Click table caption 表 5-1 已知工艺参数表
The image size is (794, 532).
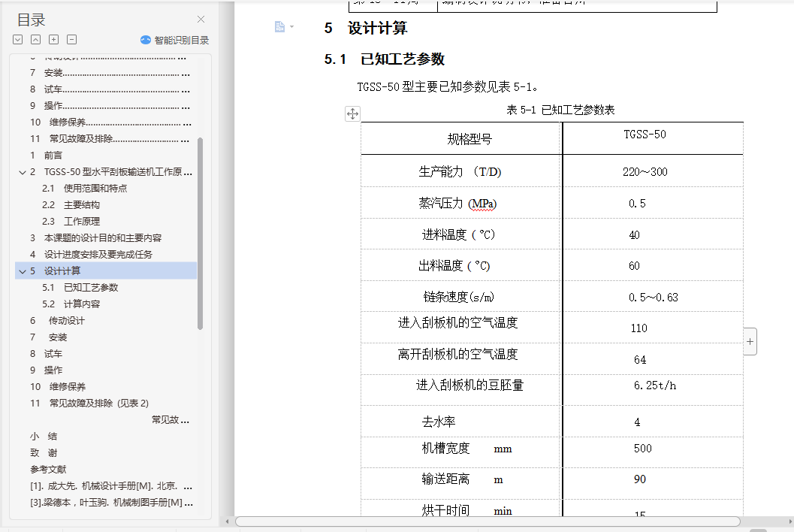point(560,110)
